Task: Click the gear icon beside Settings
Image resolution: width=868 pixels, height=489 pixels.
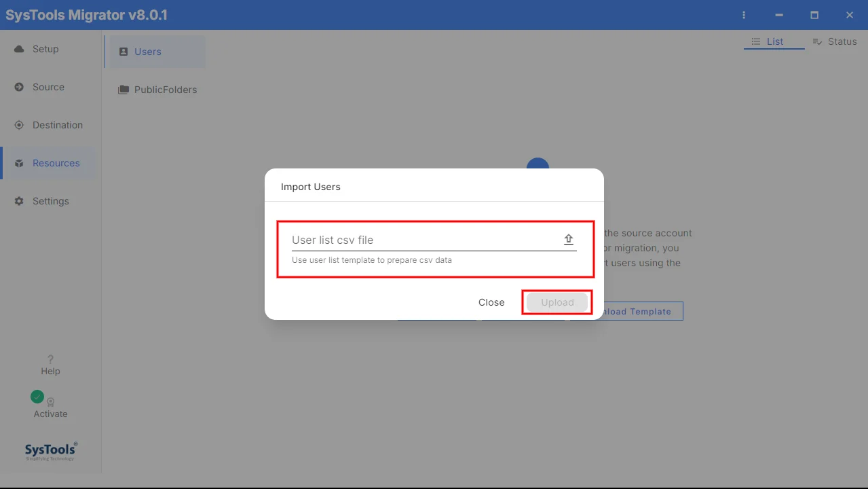Action: click(19, 201)
